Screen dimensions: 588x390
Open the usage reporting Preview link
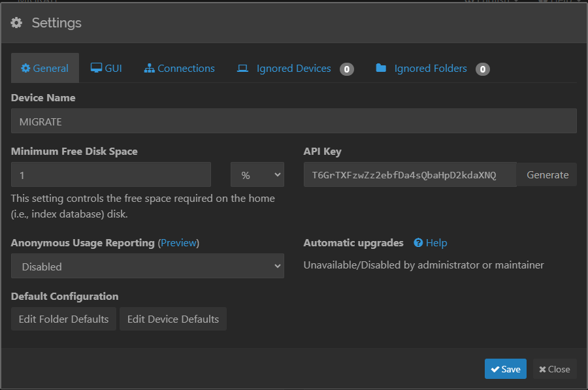[x=178, y=243]
